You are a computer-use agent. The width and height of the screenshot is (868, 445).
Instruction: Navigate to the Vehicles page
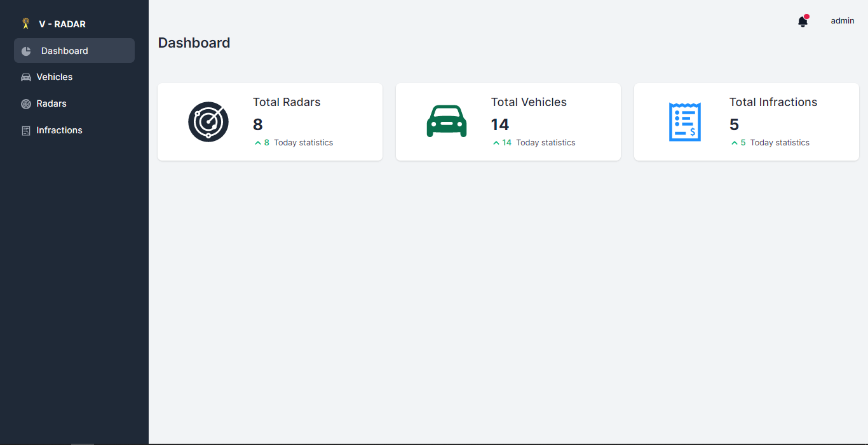tap(56, 77)
